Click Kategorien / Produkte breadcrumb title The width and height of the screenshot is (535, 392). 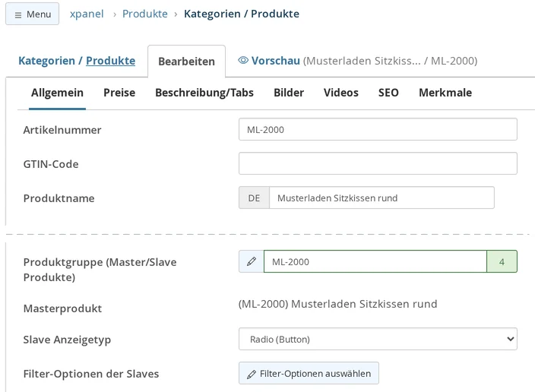[242, 14]
